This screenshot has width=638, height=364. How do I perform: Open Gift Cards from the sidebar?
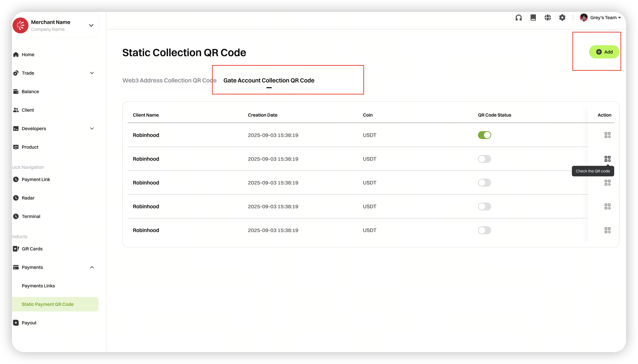point(32,249)
